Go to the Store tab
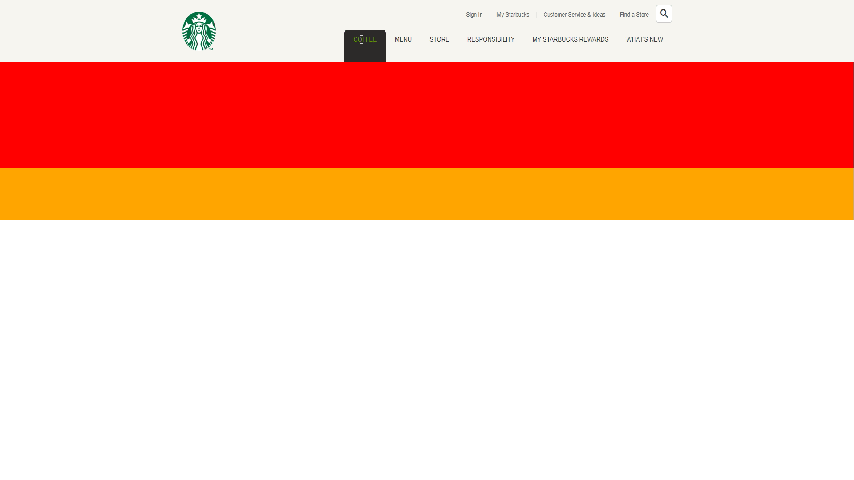 click(439, 40)
